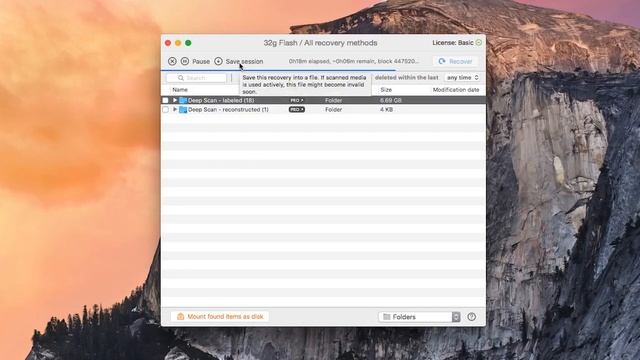Click the PRO badge on reconstructed row
Viewport: 640px width, 360px height.
point(297,110)
